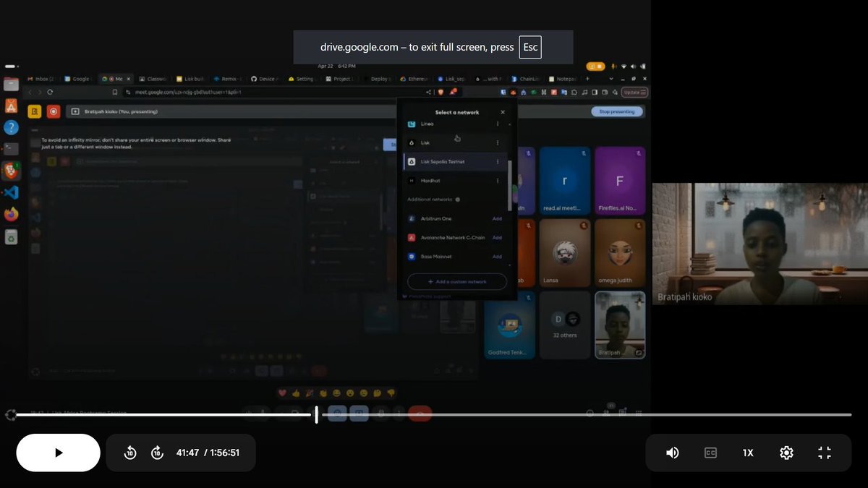Switch to the Remix browser tab
The width and height of the screenshot is (868, 488).
(228, 79)
